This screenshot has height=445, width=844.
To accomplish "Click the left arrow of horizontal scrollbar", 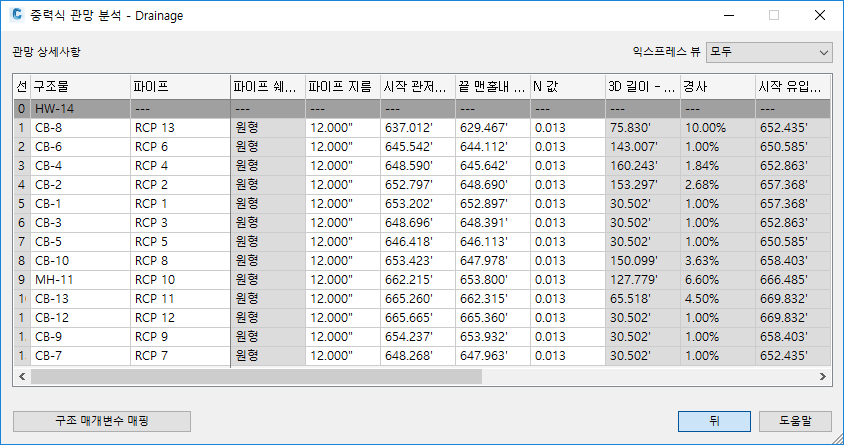I will pyautogui.click(x=22, y=377).
